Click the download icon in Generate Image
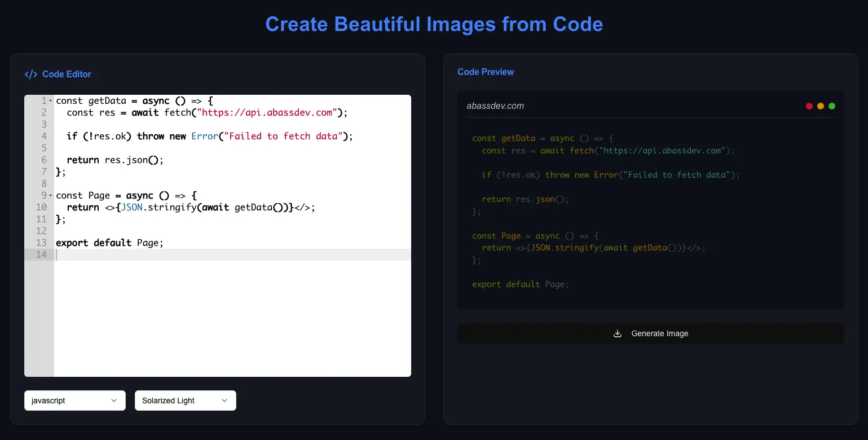This screenshot has width=868, height=440. click(618, 333)
